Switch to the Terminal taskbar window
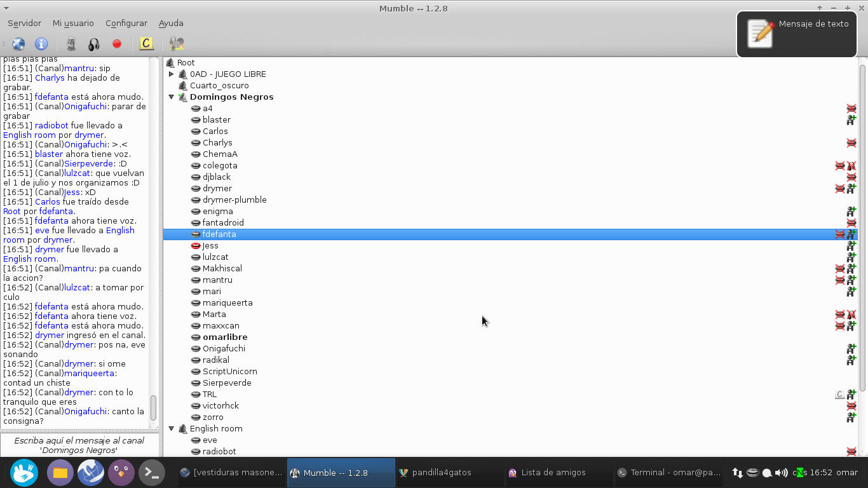This screenshot has height=488, width=868. pos(668,473)
